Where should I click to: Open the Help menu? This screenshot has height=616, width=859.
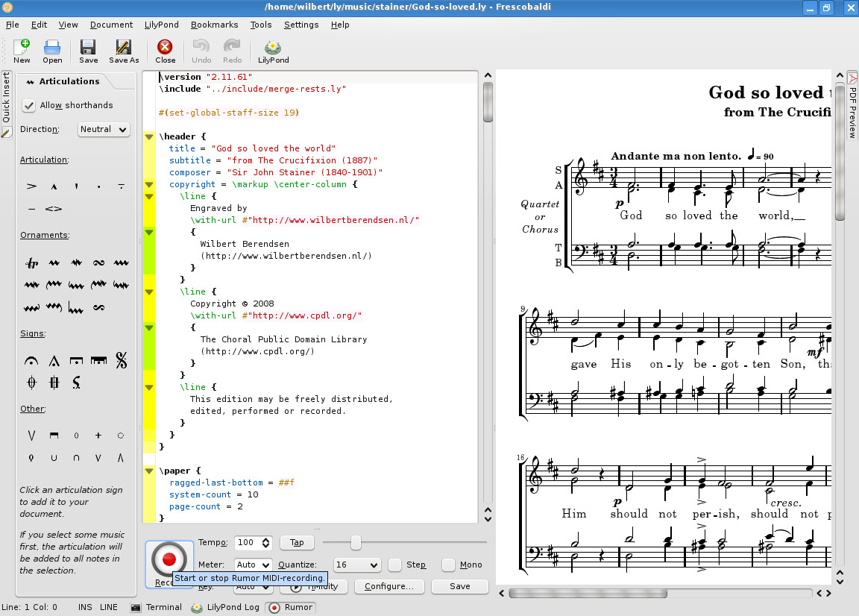click(x=340, y=25)
